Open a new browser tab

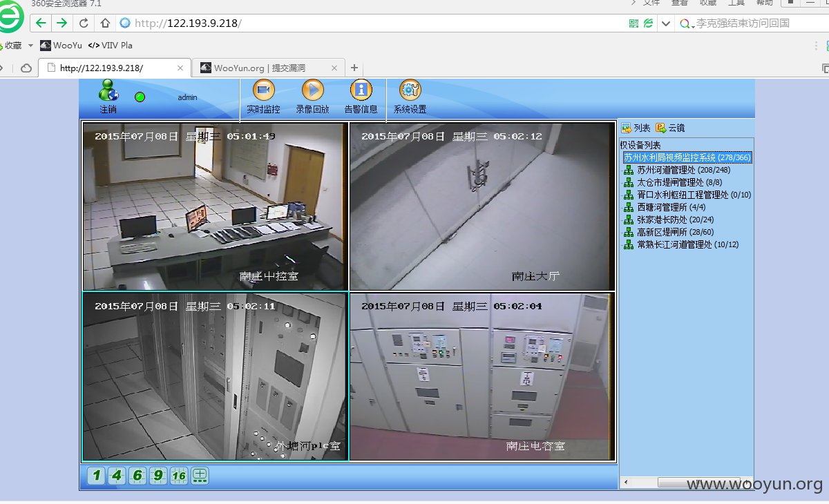click(x=354, y=68)
